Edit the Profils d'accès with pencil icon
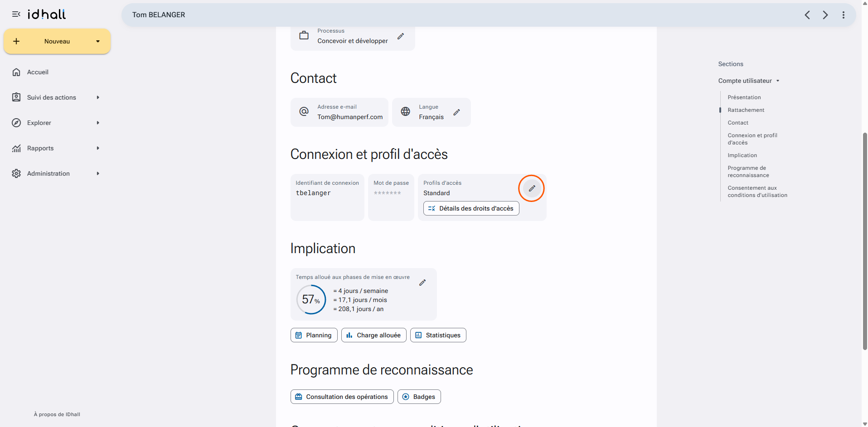The height and width of the screenshot is (427, 868). click(x=532, y=188)
